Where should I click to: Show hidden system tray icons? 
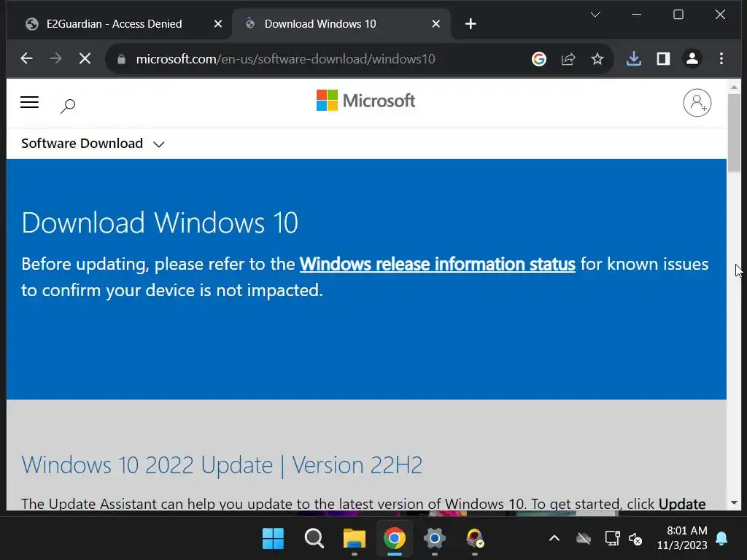[x=554, y=539]
